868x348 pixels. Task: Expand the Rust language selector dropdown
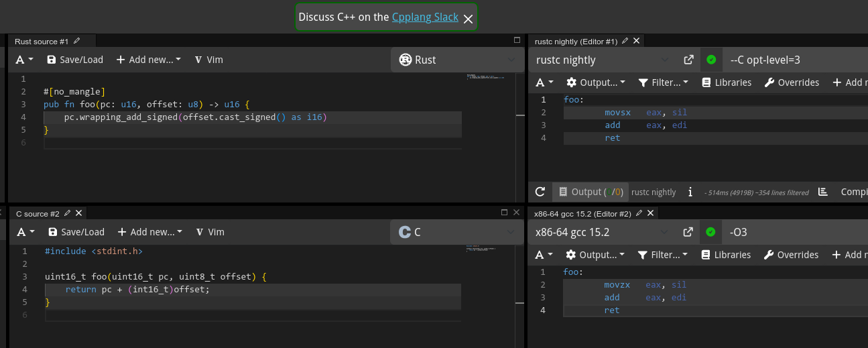[456, 60]
